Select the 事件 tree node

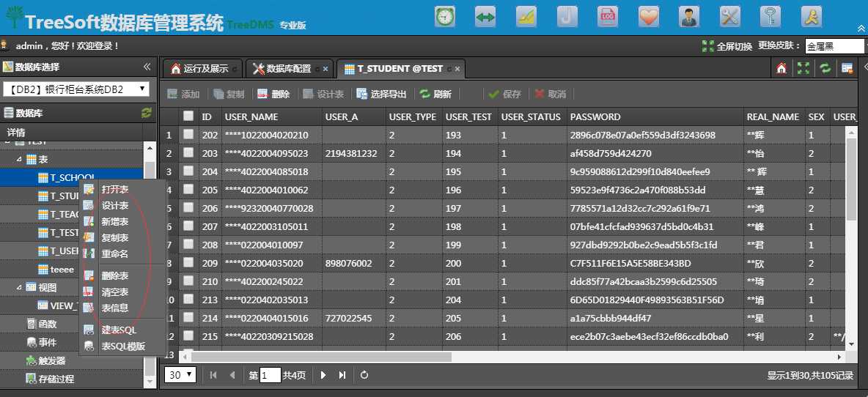(42, 342)
